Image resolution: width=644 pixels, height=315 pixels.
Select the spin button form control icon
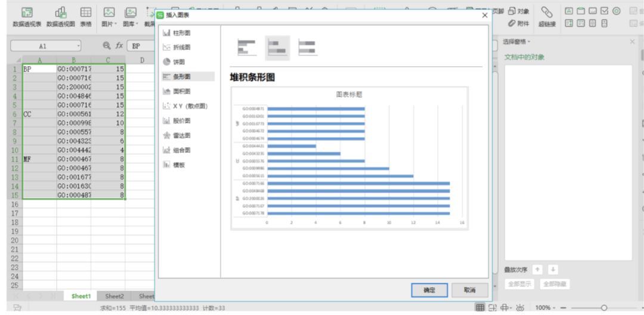(x=605, y=23)
